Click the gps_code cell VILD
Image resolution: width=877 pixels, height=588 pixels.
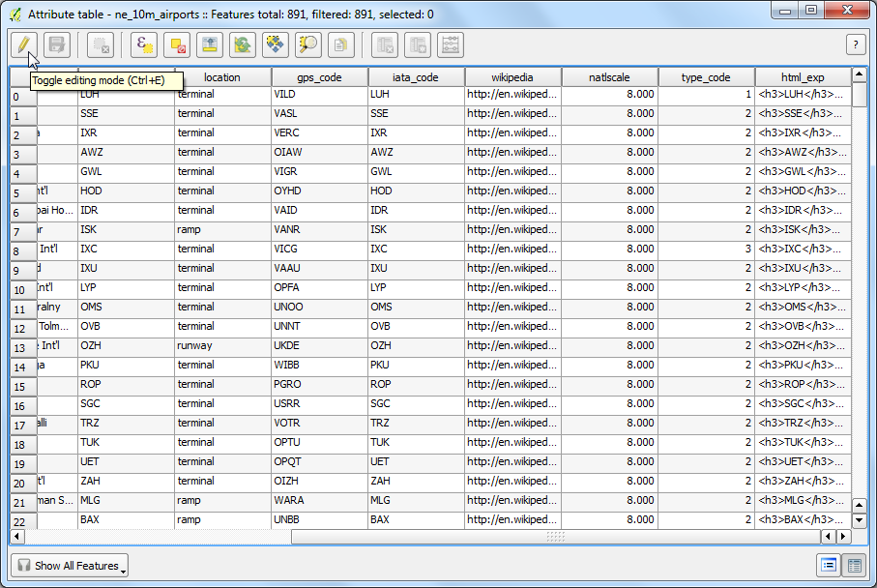pos(319,94)
